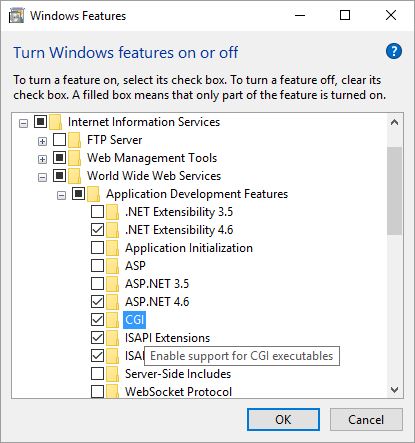Collapse Application Development Features node
The image size is (415, 443).
61,195
